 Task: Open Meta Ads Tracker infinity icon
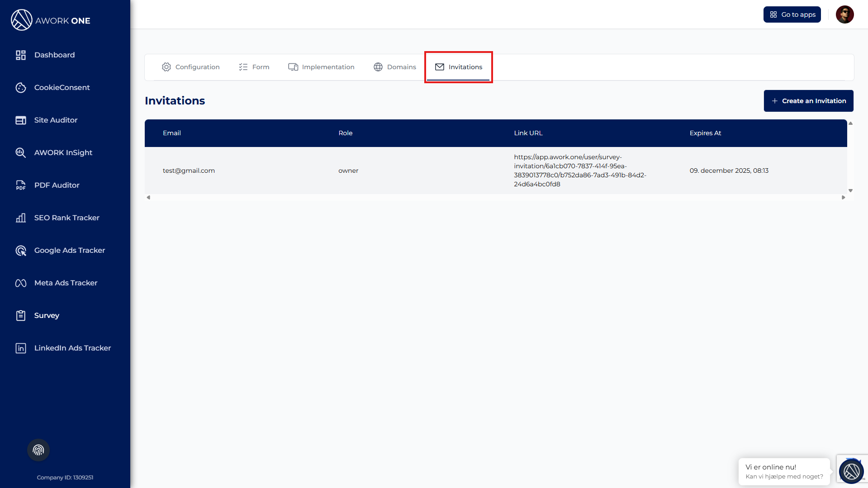(x=21, y=283)
